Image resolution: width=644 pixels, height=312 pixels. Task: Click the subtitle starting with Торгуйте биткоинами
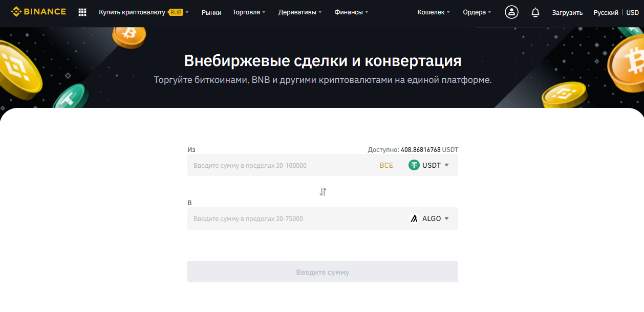(x=323, y=80)
